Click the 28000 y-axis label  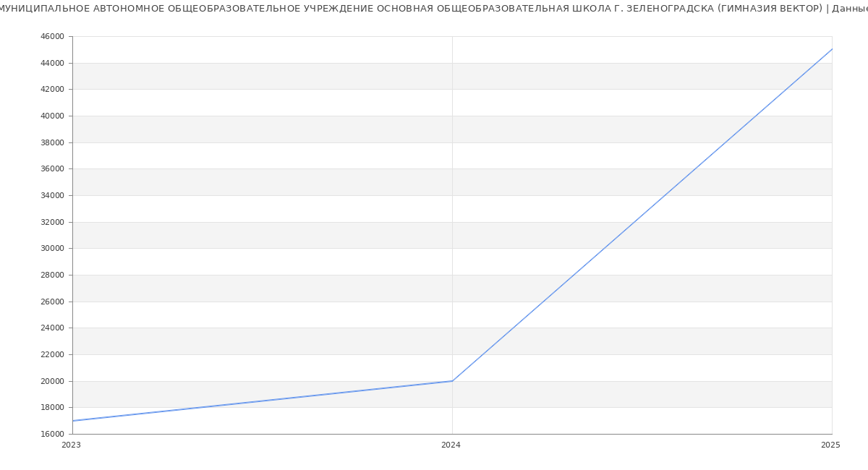52,275
